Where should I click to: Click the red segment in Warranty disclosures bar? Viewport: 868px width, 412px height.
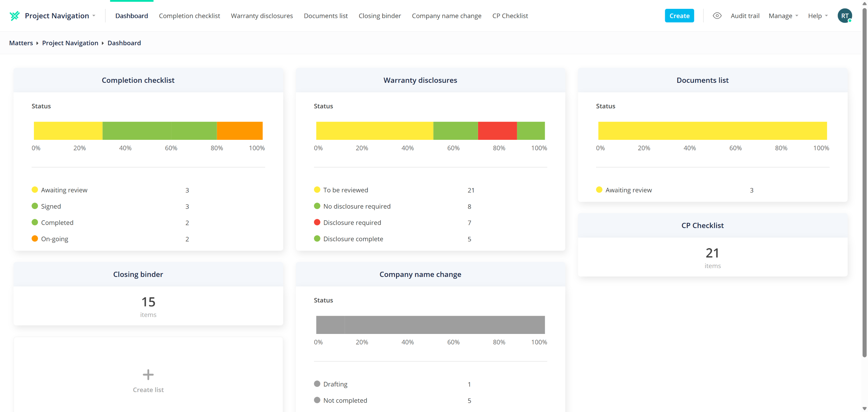[497, 131]
